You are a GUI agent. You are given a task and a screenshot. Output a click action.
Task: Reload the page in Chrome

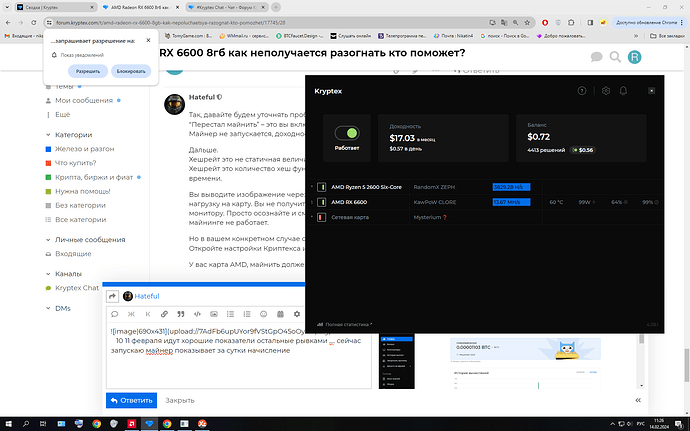pyautogui.click(x=33, y=22)
